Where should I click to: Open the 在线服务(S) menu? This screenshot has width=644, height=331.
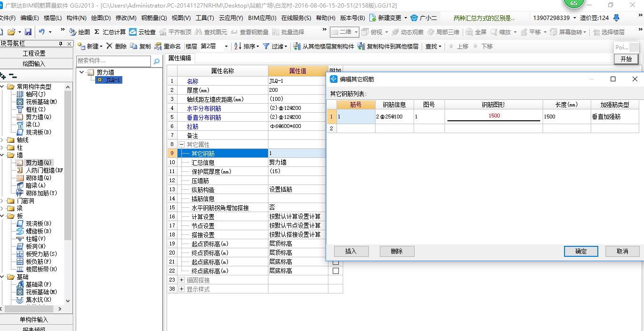(296, 18)
